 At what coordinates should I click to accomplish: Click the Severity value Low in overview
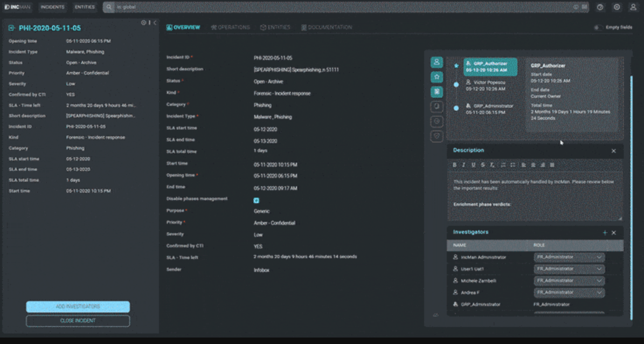click(258, 235)
